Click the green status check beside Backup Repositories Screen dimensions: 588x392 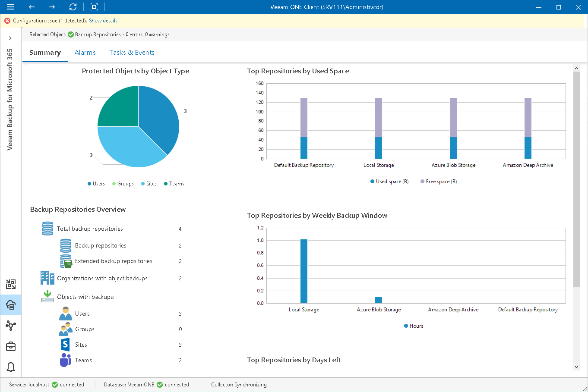(x=71, y=34)
